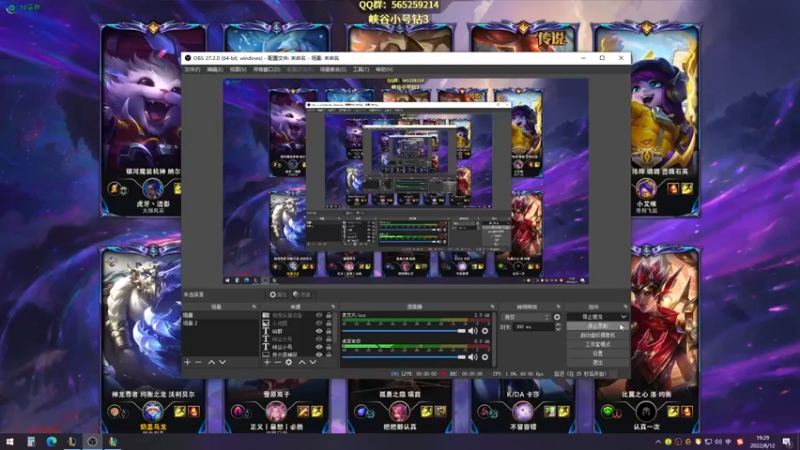Move the selected source down
Viewport: 800px width, 450px height.
313,362
